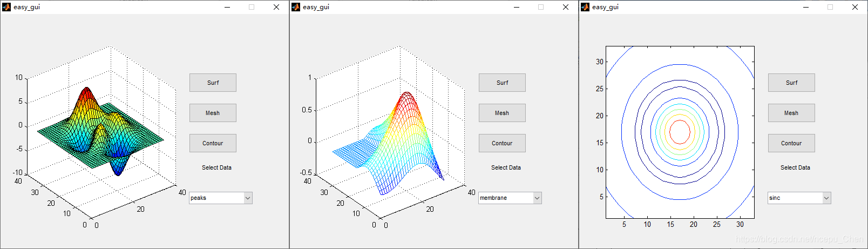
Task: Click the membrane mesh plot
Action: tap(390, 132)
